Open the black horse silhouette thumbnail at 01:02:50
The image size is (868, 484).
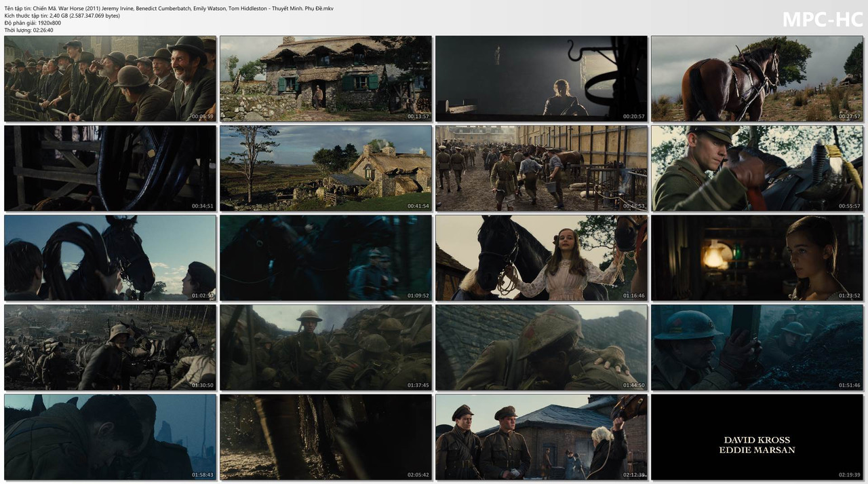pos(110,258)
